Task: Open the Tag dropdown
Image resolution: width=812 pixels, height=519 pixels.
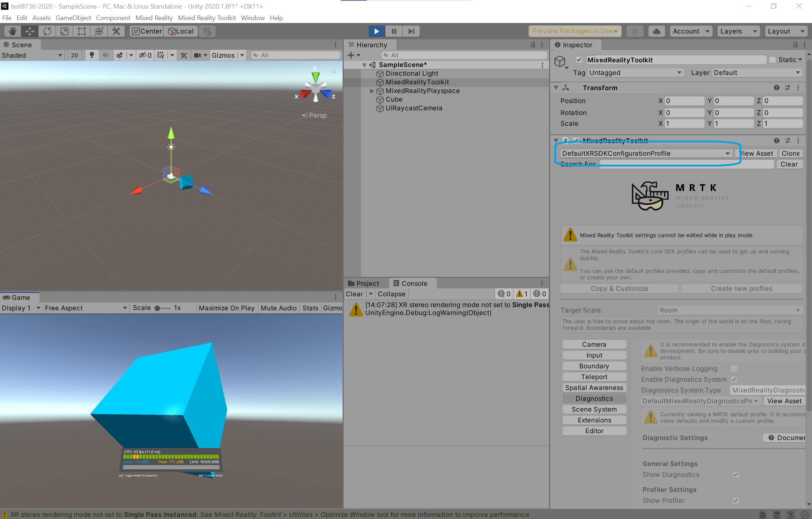Action: pos(635,73)
